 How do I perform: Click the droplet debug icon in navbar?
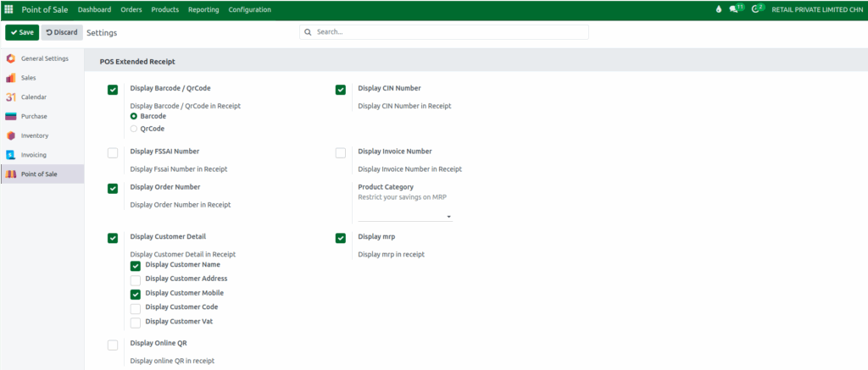click(x=719, y=9)
